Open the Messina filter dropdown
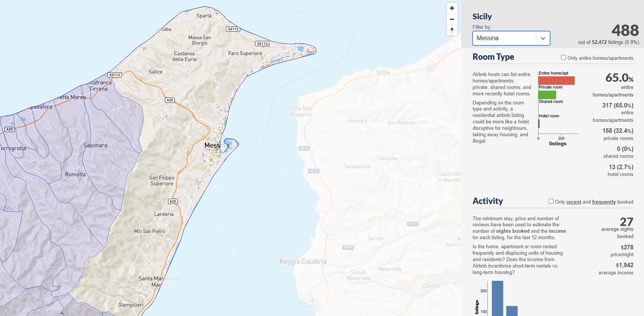 (x=511, y=38)
